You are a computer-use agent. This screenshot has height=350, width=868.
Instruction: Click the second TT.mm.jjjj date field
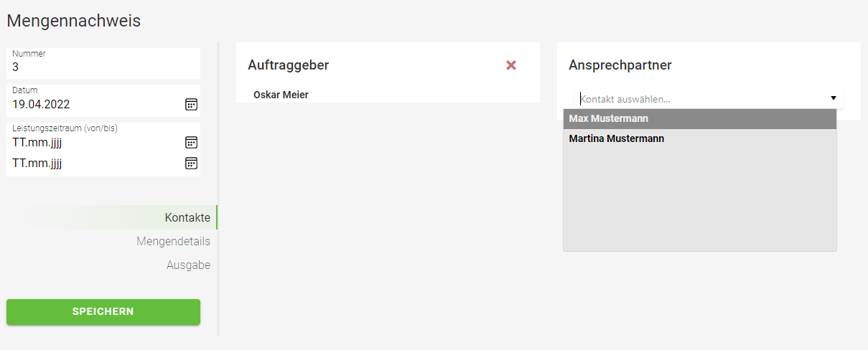[x=86, y=164]
